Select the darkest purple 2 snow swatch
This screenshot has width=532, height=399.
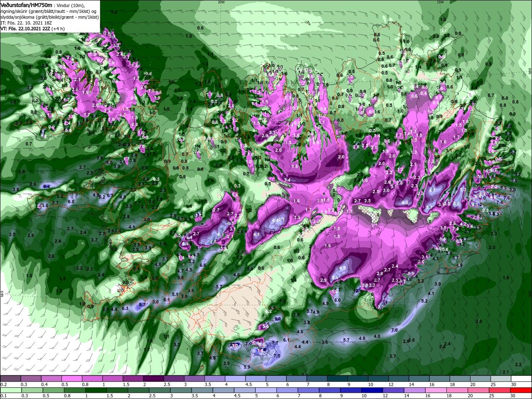pyautogui.click(x=153, y=379)
